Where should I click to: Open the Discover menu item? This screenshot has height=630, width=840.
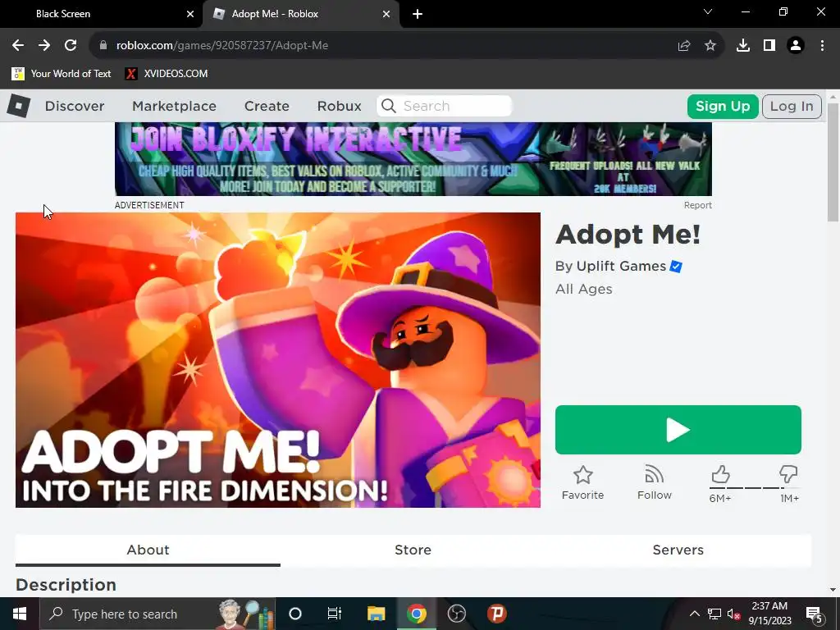[x=75, y=106]
